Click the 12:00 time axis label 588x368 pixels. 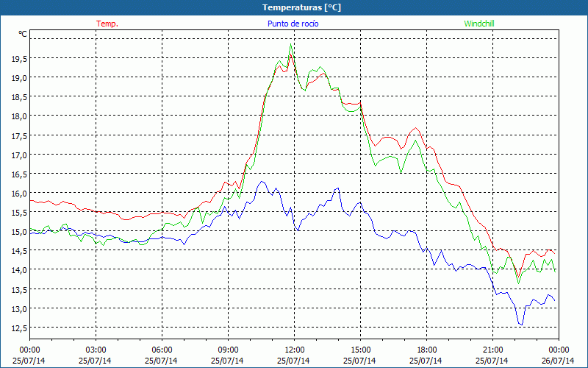pos(295,350)
